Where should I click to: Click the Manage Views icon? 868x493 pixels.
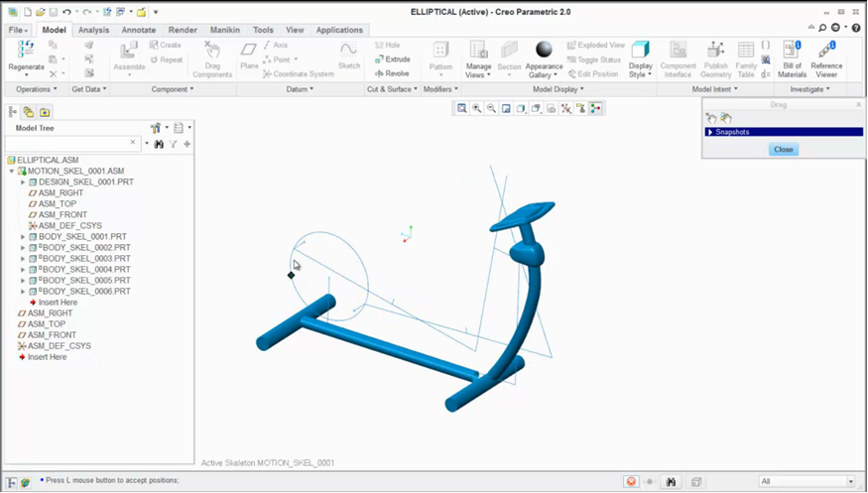click(478, 50)
